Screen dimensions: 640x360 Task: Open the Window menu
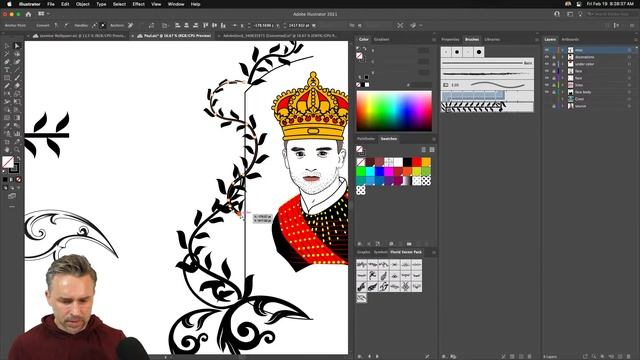pyautogui.click(x=176, y=4)
